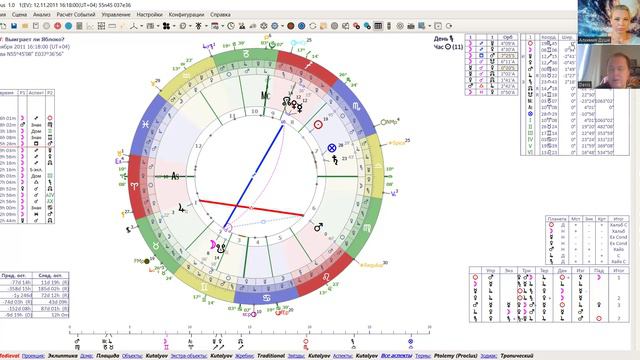Click the highlighted table grid toolbar icon
Image resolution: width=640 pixels, height=360 pixels.
click(378, 26)
